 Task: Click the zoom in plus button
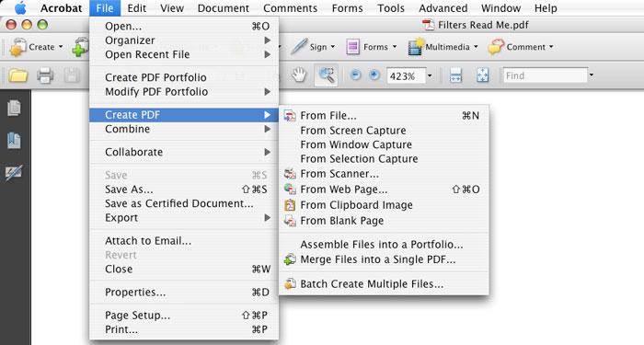374,75
